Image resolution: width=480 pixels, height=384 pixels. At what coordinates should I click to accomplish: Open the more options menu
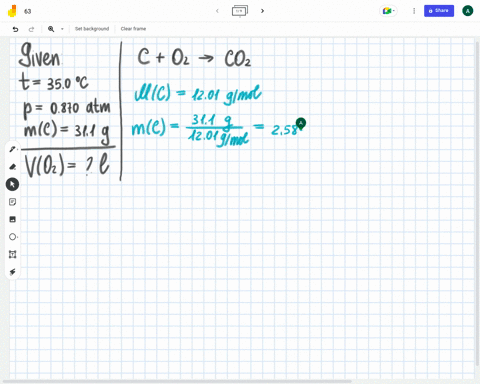point(414,11)
